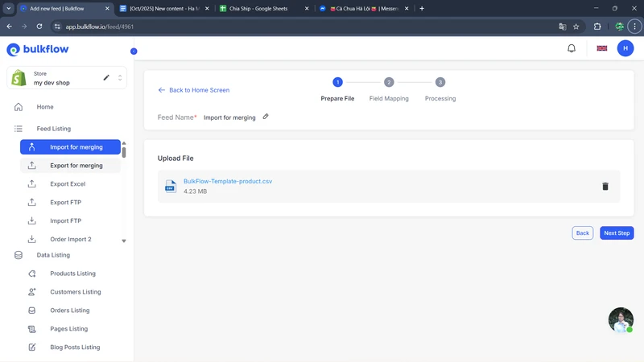
Task: Click the pencil icon beside Feed Name
Action: point(266,117)
